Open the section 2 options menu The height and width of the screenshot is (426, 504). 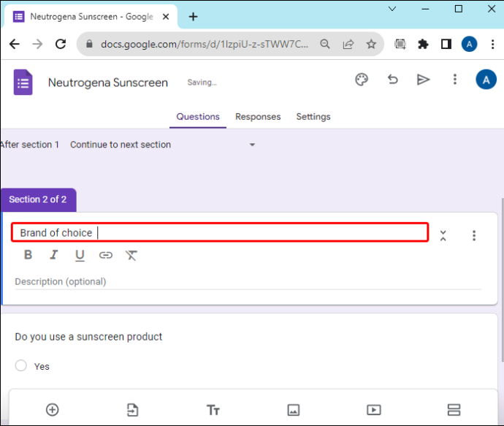474,236
